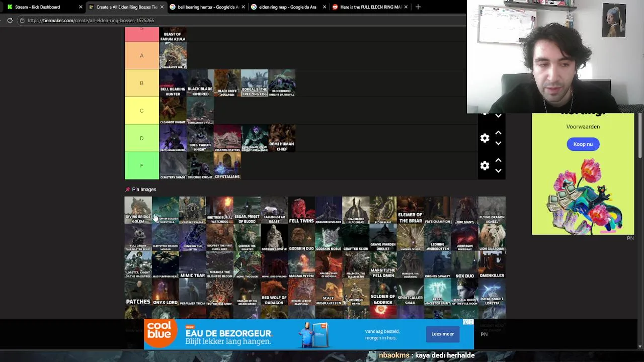Move the D tier row down
The height and width of the screenshot is (362, 644).
(498, 143)
